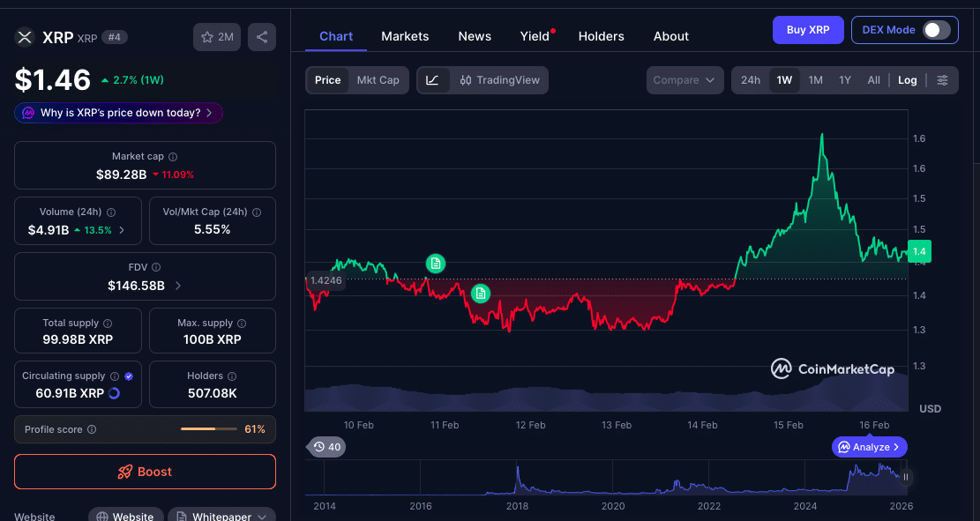Set chart range to 24h
Viewport: 980px width, 521px height.
(x=751, y=80)
